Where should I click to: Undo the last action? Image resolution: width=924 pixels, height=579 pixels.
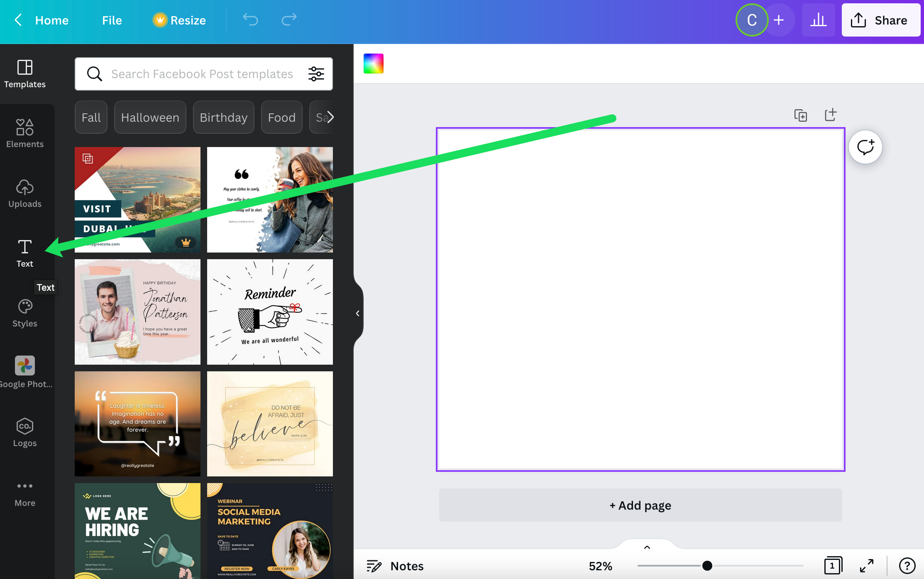pyautogui.click(x=250, y=20)
